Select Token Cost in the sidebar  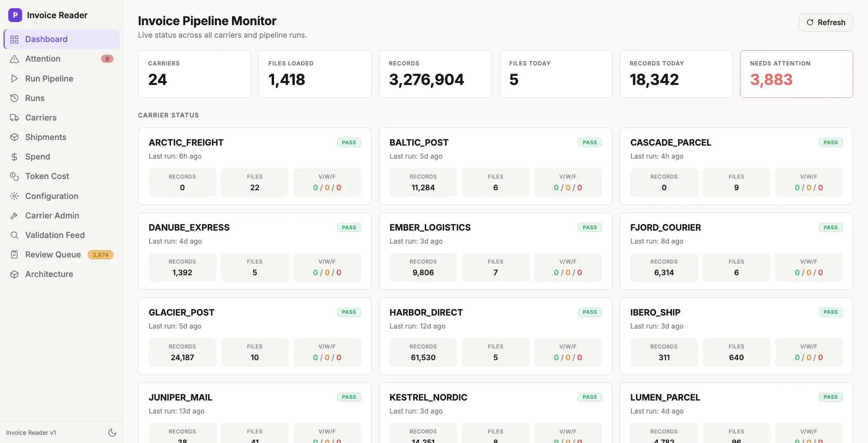pos(62,176)
